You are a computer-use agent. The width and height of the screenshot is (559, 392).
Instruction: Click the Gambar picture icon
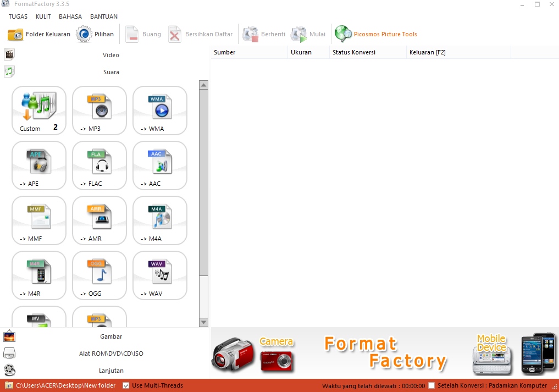[x=9, y=336]
